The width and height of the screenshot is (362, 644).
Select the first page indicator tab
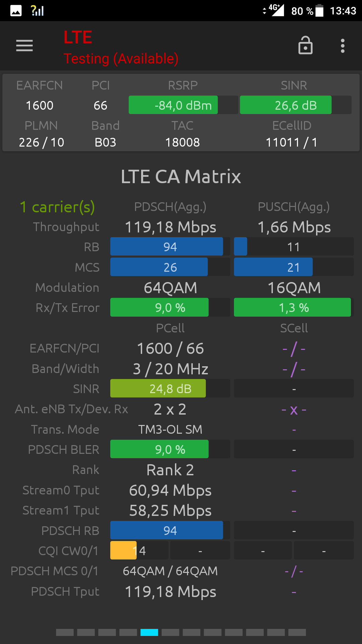coord(65,632)
